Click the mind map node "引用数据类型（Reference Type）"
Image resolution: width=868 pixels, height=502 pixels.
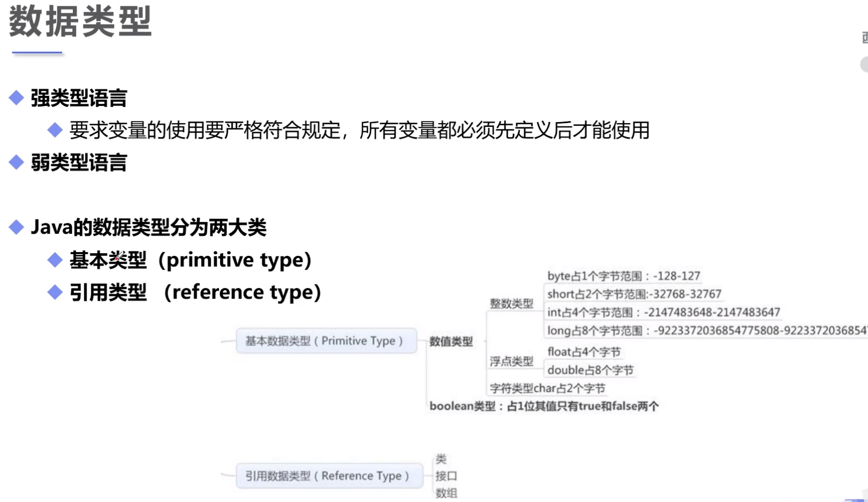point(329,476)
